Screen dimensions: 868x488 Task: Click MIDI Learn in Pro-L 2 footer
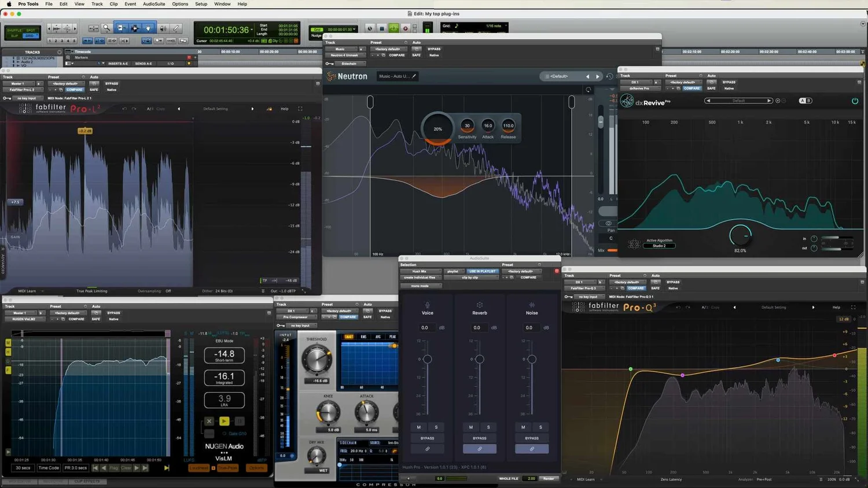click(27, 291)
